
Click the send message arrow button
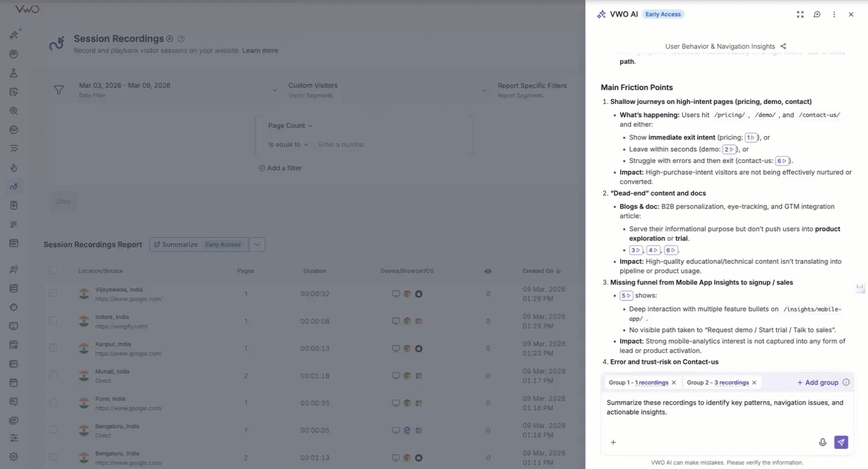pyautogui.click(x=841, y=442)
